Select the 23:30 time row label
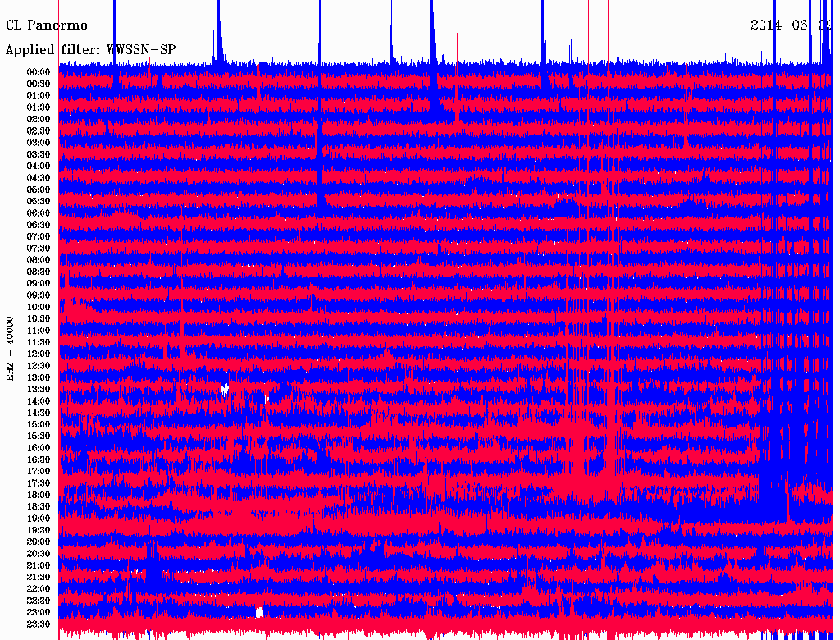840x640 pixels. click(x=39, y=624)
